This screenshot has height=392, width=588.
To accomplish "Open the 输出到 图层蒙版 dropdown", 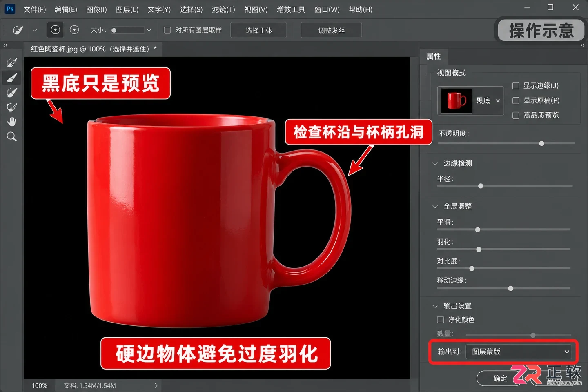I will [520, 352].
